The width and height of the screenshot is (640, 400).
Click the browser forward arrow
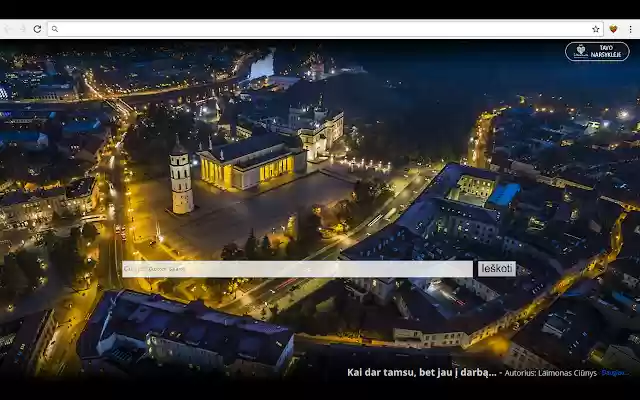(22, 29)
